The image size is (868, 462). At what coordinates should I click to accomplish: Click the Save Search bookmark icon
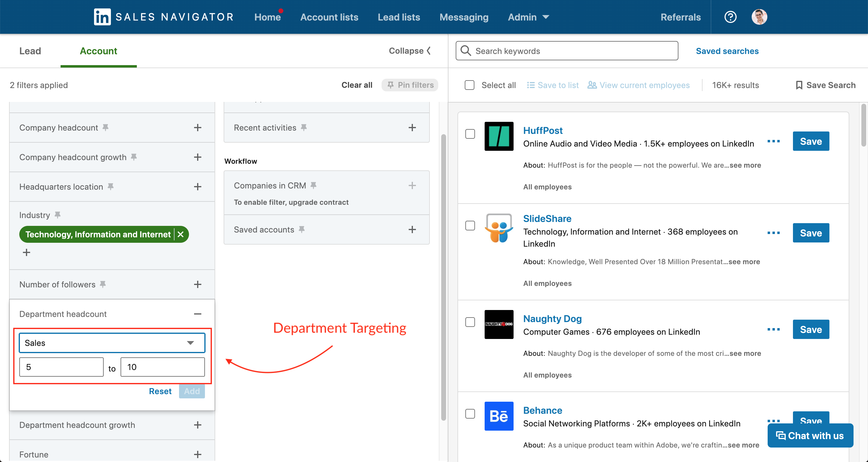pos(799,85)
